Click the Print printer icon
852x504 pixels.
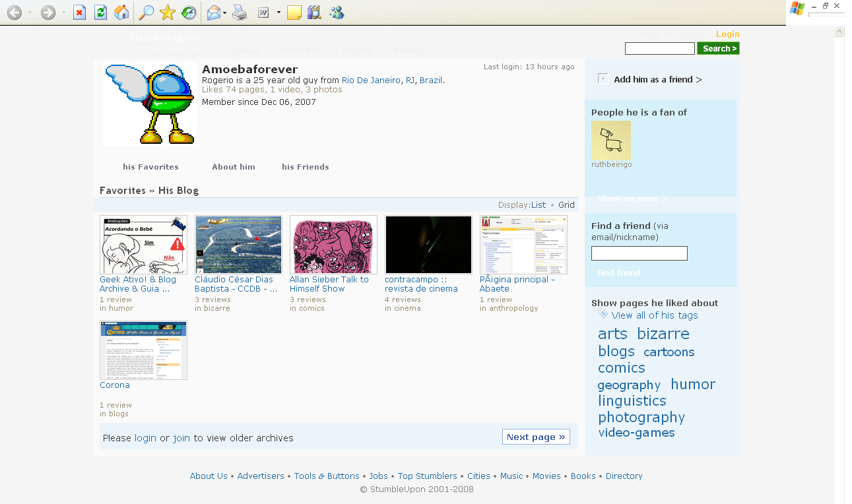pos(240,13)
